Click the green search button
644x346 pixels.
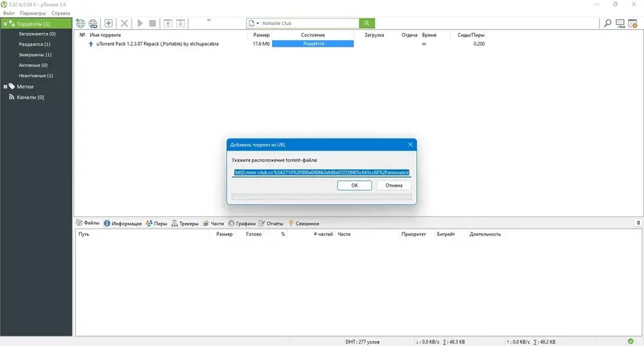(x=367, y=23)
